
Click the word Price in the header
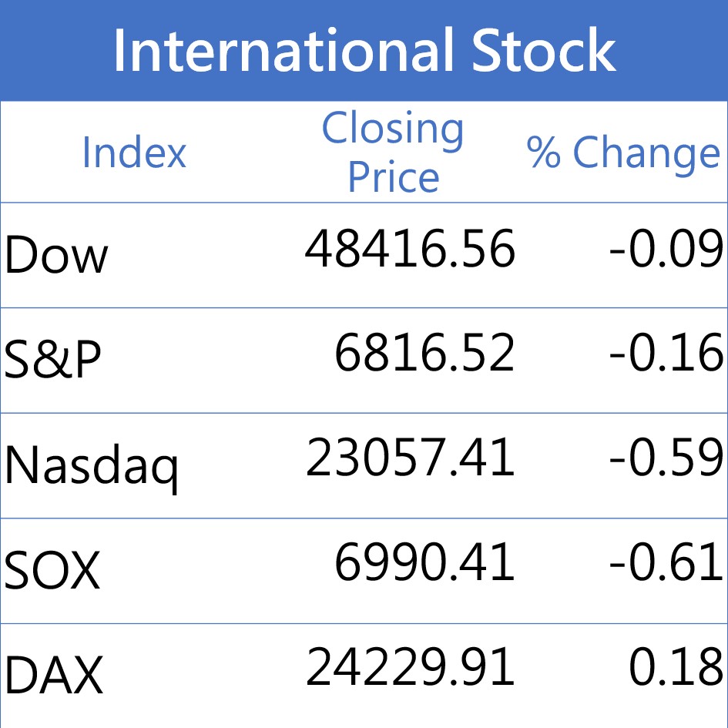click(393, 177)
